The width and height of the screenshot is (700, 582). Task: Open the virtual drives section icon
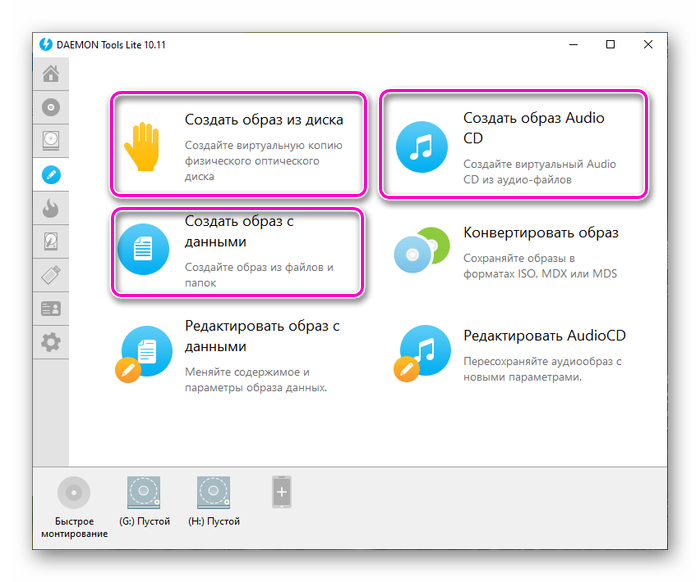tap(51, 141)
